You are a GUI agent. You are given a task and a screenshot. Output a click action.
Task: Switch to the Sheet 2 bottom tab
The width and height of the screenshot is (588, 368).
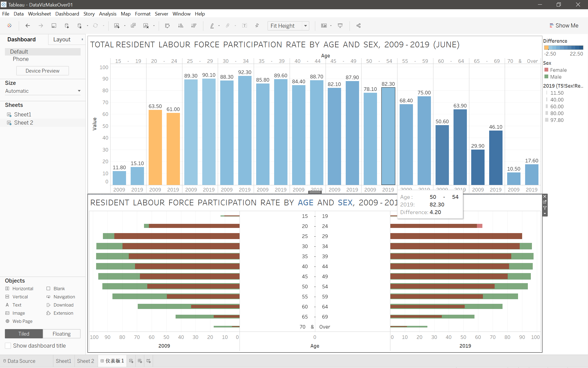click(x=85, y=361)
